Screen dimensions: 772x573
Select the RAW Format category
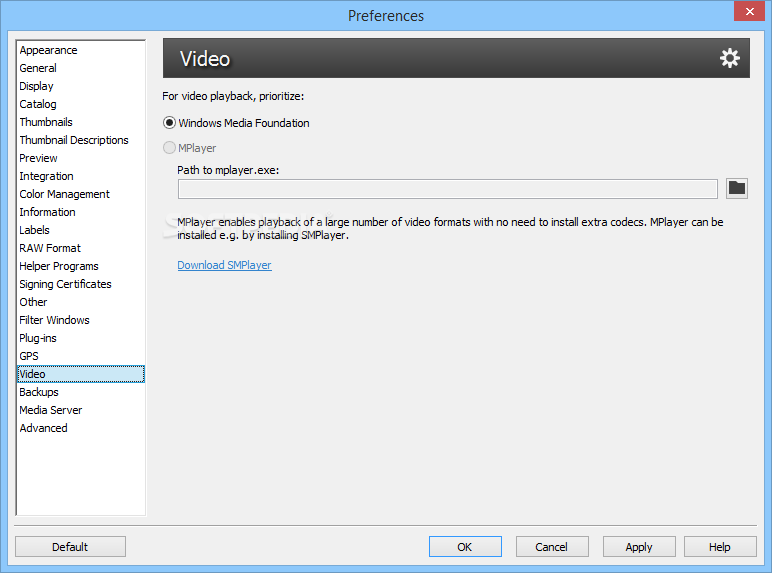click(81, 248)
